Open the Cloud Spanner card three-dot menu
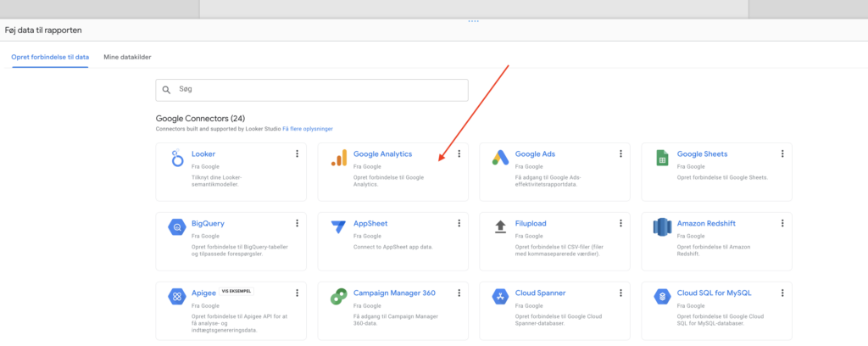 620,293
